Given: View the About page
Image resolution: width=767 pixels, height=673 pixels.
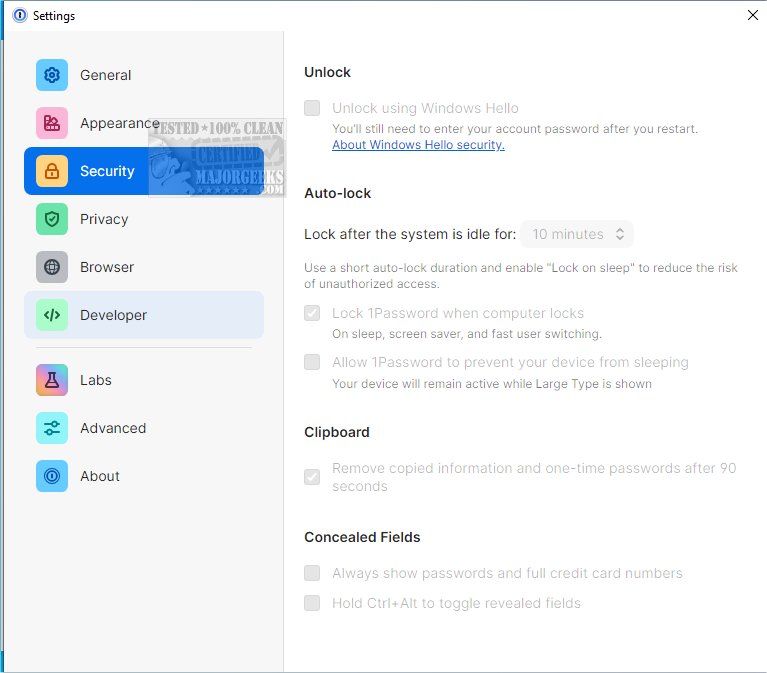Looking at the screenshot, I should click(x=144, y=476).
